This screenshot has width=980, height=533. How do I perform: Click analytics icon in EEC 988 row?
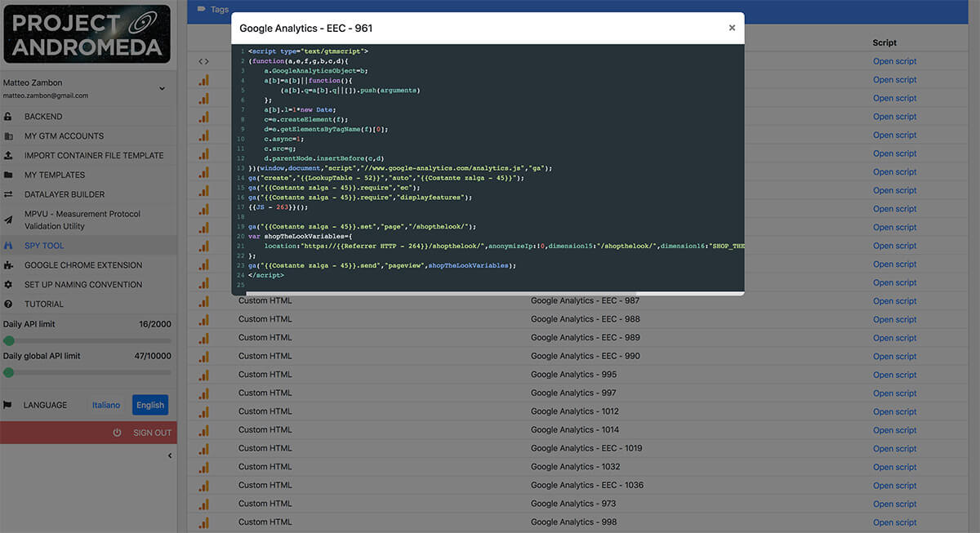click(x=204, y=319)
